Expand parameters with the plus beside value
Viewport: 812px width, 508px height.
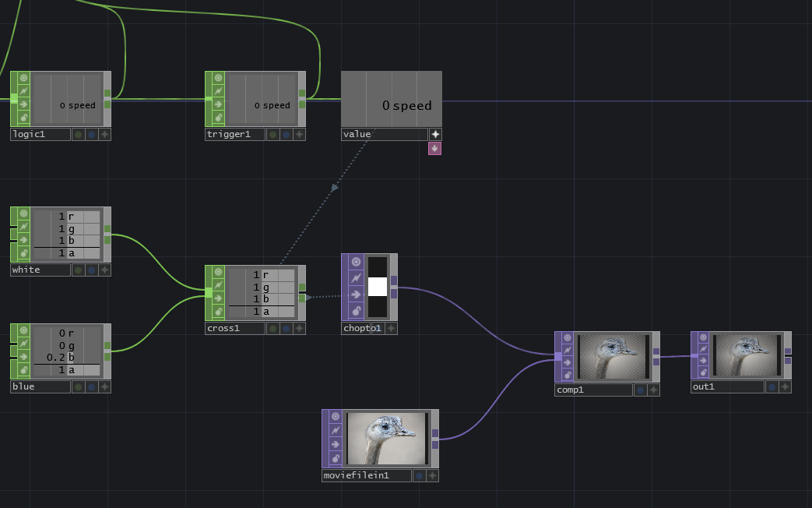click(435, 133)
